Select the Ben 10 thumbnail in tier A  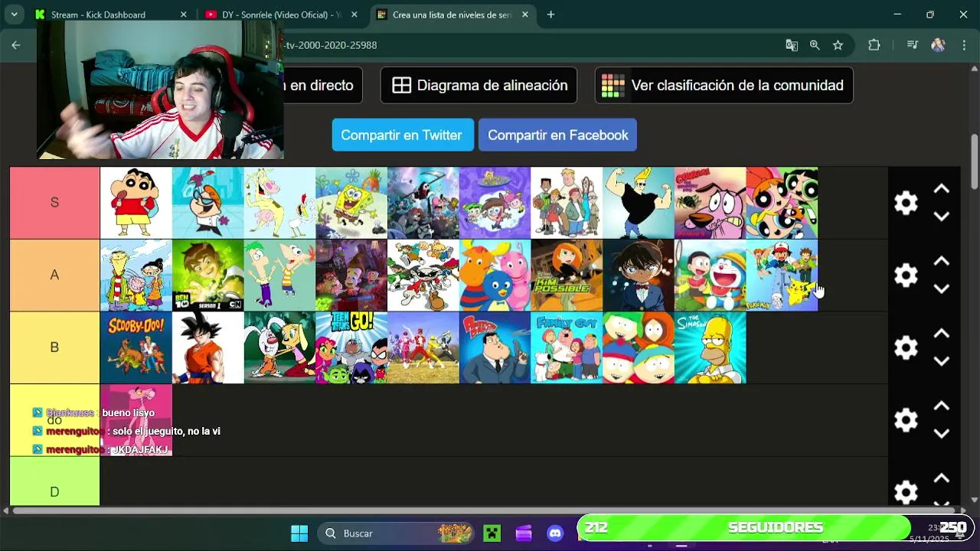[x=208, y=275]
